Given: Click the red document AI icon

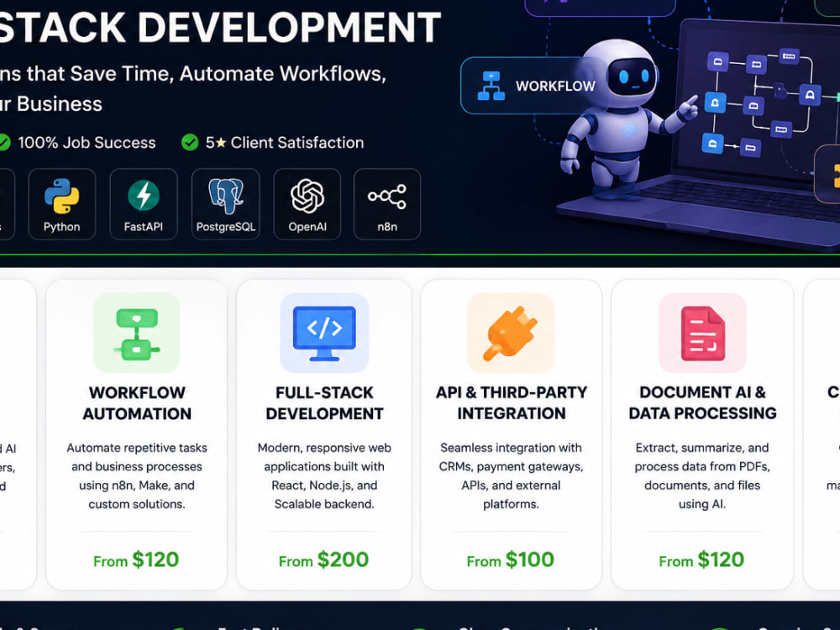Looking at the screenshot, I should (702, 333).
